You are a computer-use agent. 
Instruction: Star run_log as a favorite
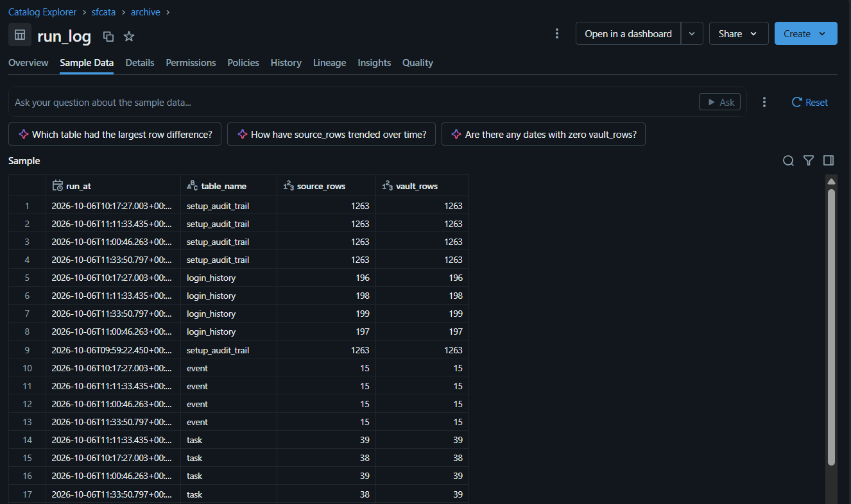(x=129, y=37)
